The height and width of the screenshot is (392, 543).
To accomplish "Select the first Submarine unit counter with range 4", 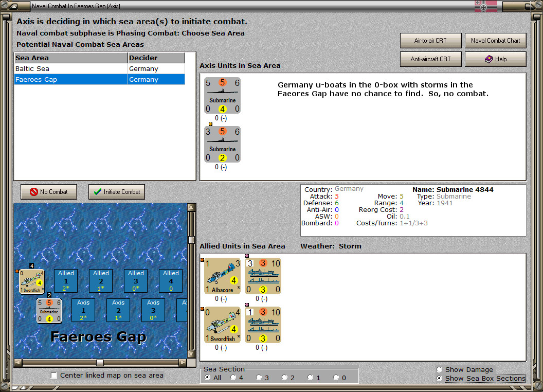I will (222, 96).
